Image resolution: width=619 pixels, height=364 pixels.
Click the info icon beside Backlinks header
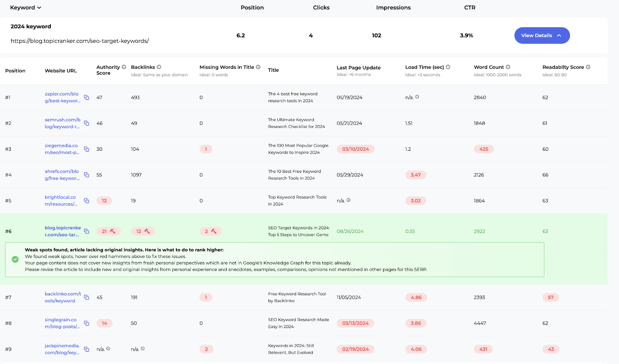tap(159, 67)
